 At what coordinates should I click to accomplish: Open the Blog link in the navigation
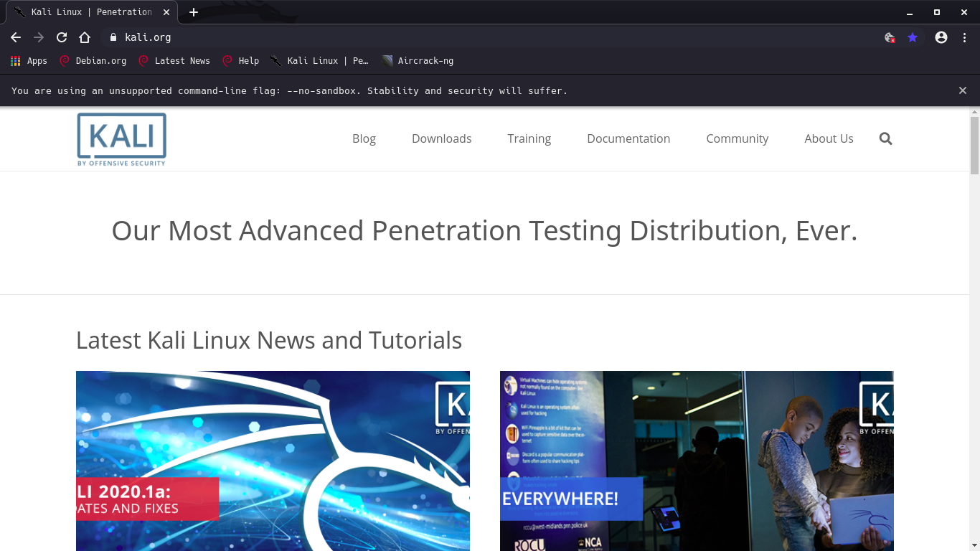364,138
